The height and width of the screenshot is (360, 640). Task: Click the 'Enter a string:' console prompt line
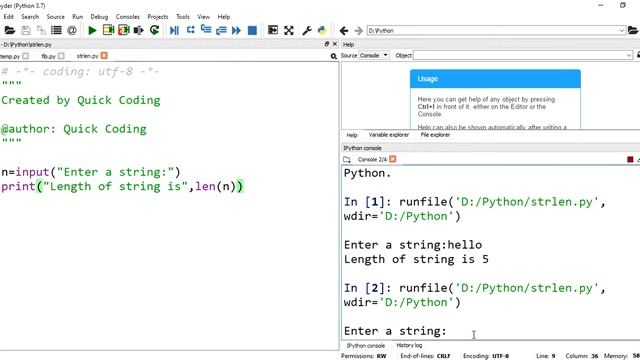pos(395,331)
